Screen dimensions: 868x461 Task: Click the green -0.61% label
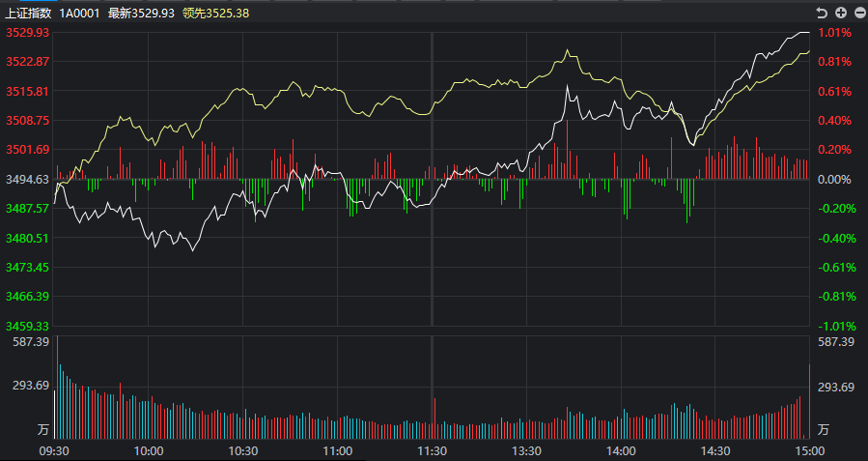(x=837, y=267)
